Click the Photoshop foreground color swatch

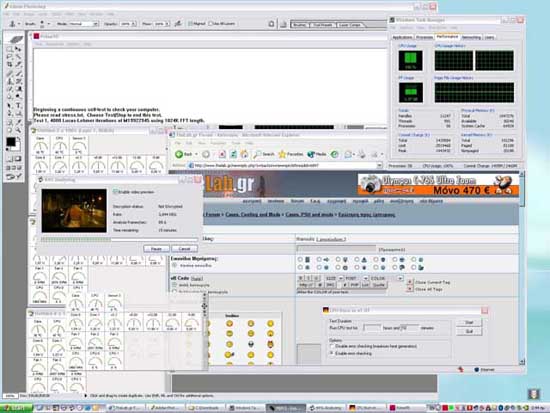[11, 142]
